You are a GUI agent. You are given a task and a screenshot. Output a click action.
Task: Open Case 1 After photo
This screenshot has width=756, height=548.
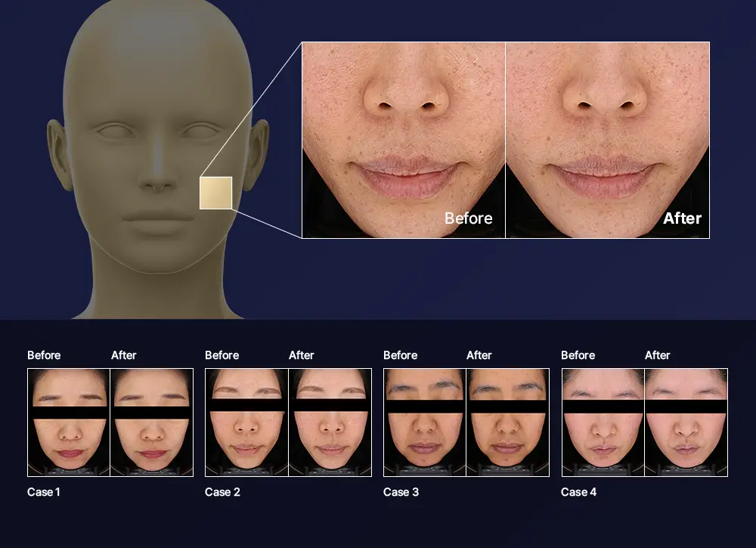(152, 423)
